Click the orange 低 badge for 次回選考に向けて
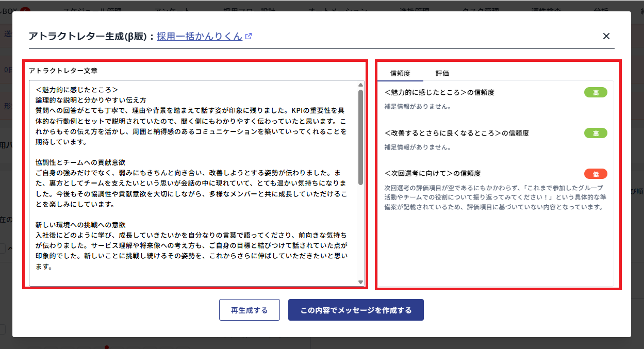This screenshot has height=349, width=644. [596, 174]
